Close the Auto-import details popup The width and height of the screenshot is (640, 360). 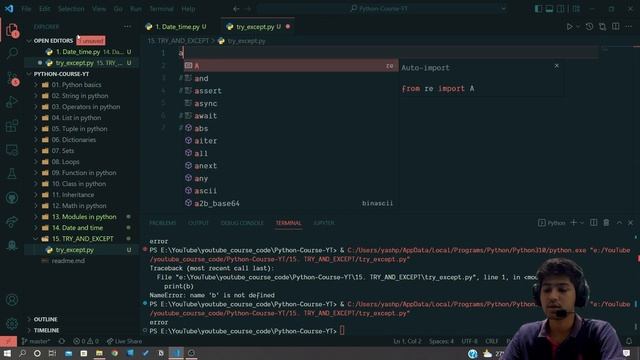[x=556, y=66]
